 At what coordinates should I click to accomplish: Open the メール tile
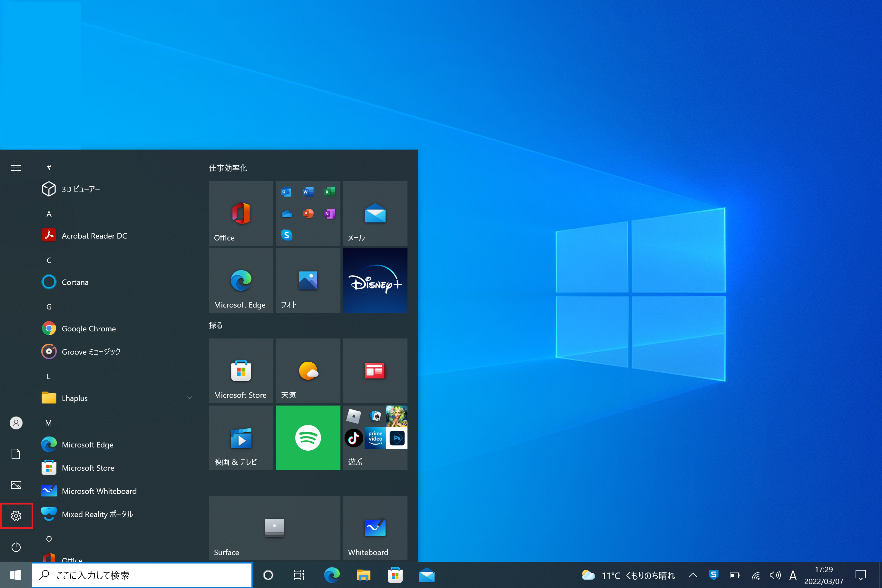pyautogui.click(x=375, y=213)
